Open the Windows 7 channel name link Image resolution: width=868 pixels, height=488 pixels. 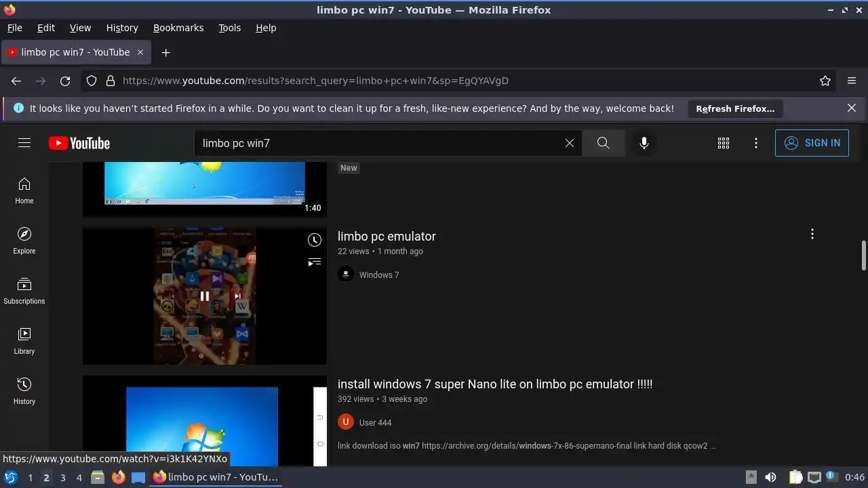pos(379,274)
